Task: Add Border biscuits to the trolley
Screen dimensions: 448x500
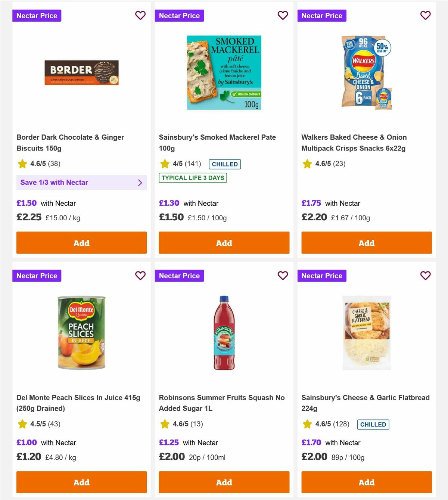Action: coord(81,243)
